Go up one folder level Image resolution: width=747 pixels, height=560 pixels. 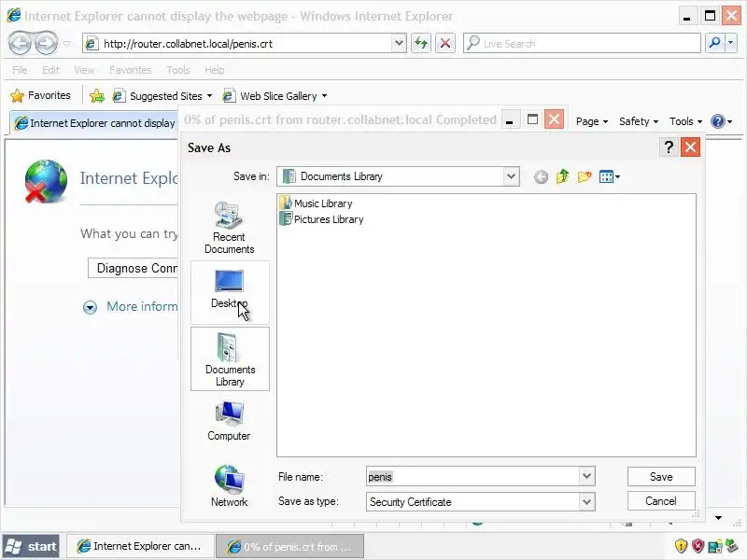562,176
